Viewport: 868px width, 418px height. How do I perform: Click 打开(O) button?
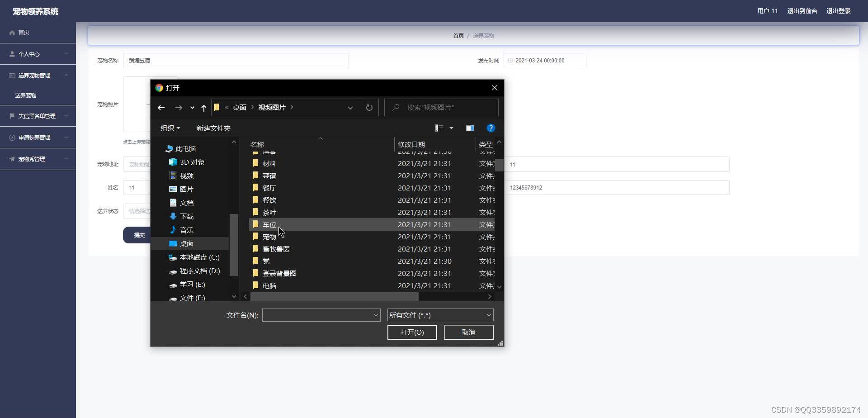coord(412,332)
